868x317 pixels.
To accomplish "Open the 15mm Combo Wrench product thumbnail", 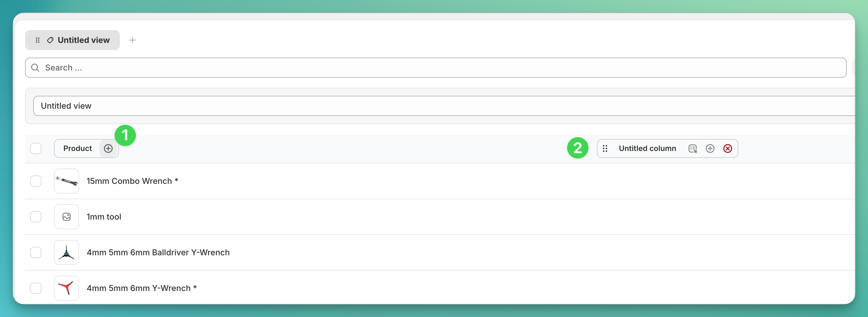I will pyautogui.click(x=67, y=181).
